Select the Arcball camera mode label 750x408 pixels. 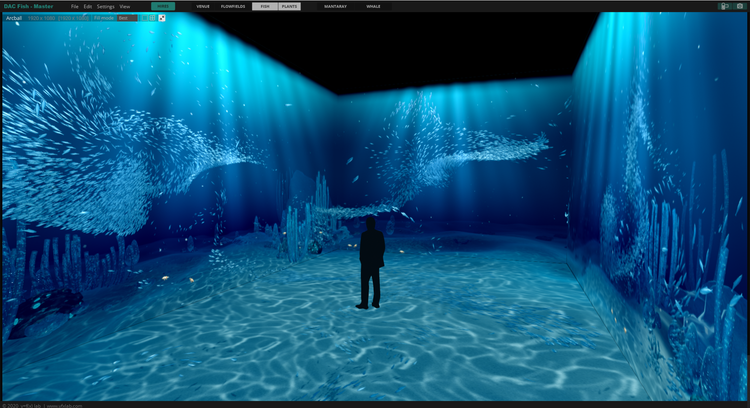point(14,18)
